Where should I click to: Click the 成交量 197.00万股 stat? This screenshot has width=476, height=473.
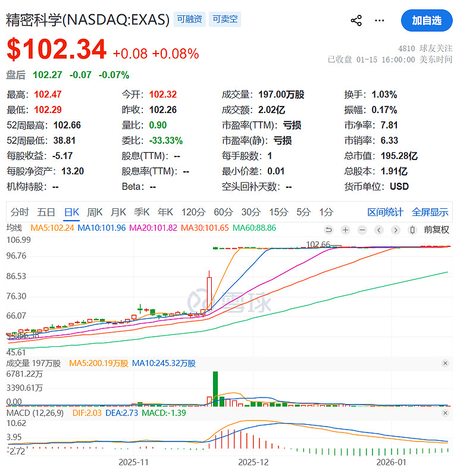[263, 95]
